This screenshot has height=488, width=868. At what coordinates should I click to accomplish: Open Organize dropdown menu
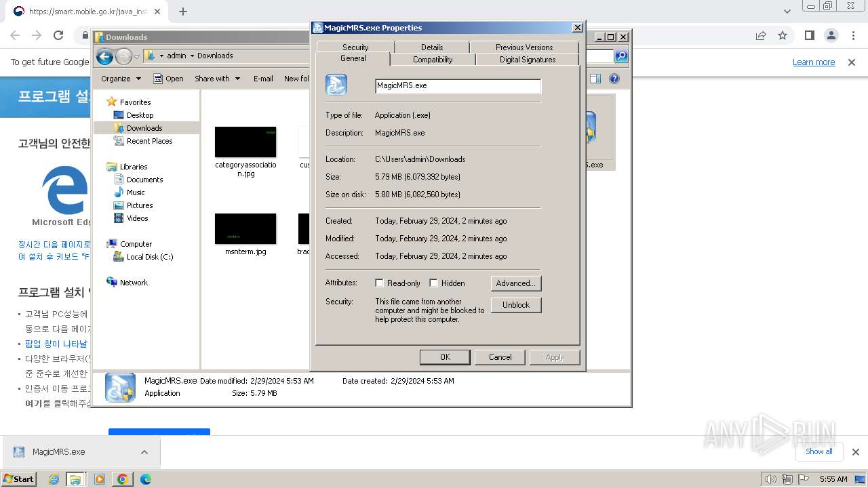tap(121, 79)
